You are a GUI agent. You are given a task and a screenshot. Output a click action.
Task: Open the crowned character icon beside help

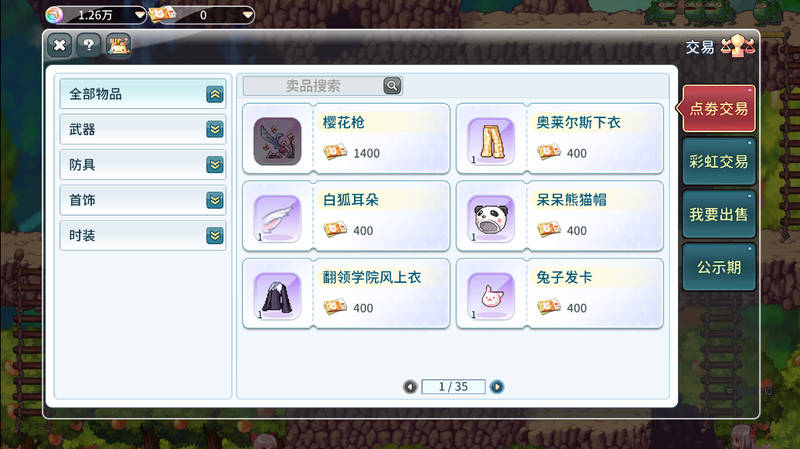[x=118, y=45]
